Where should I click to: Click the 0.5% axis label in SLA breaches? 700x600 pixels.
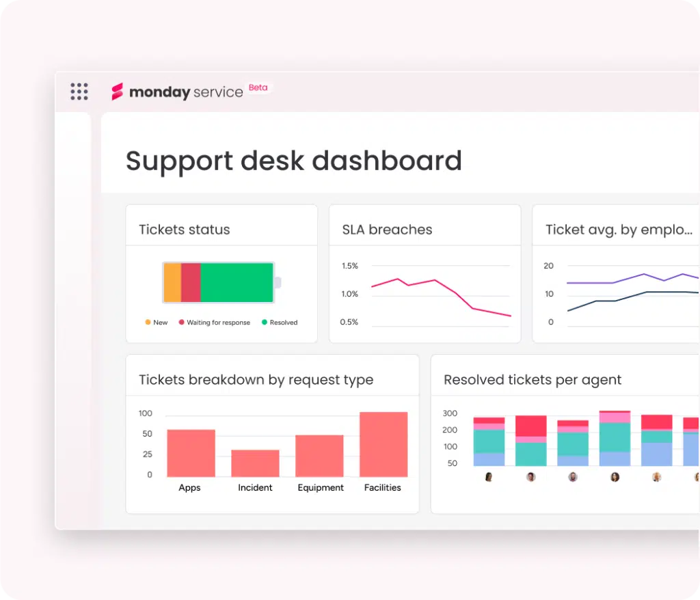349,322
